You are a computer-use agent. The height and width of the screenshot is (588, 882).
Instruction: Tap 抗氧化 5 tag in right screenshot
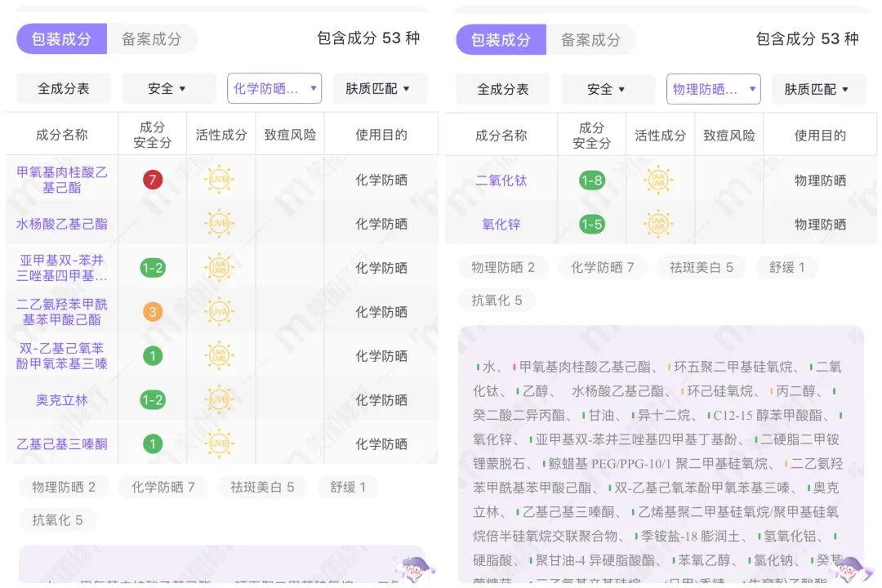[497, 300]
